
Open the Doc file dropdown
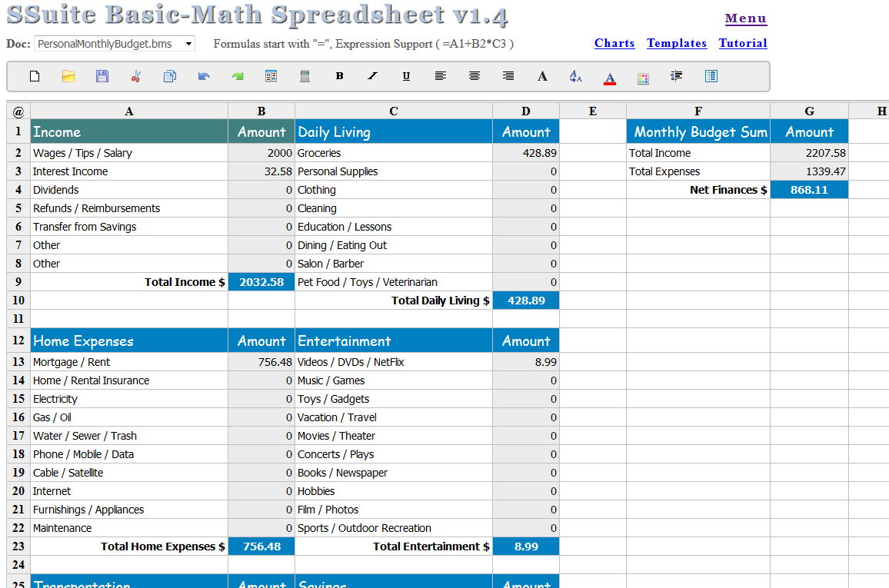click(x=115, y=44)
